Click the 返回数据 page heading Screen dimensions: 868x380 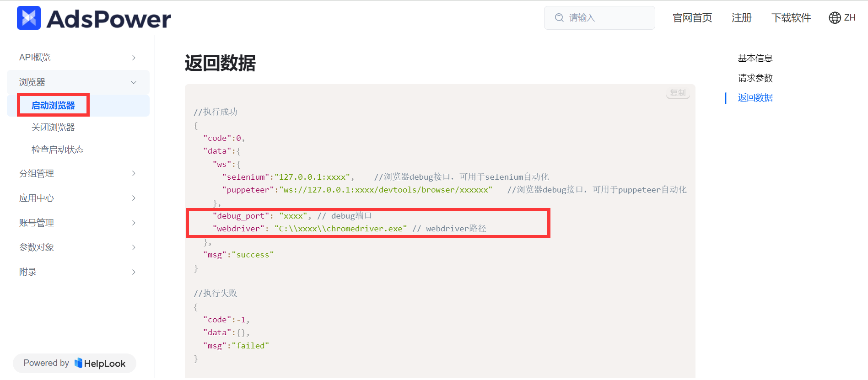220,63
